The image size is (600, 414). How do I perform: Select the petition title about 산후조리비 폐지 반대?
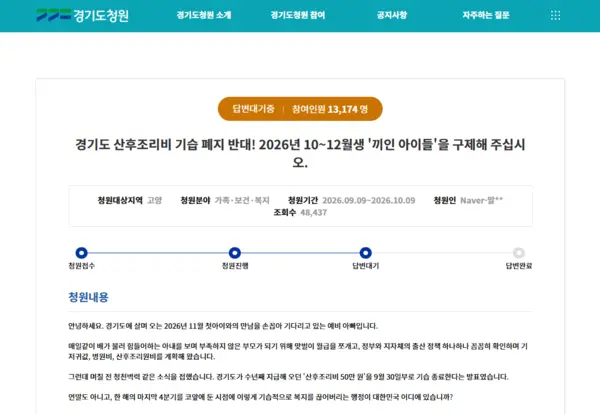pos(300,153)
